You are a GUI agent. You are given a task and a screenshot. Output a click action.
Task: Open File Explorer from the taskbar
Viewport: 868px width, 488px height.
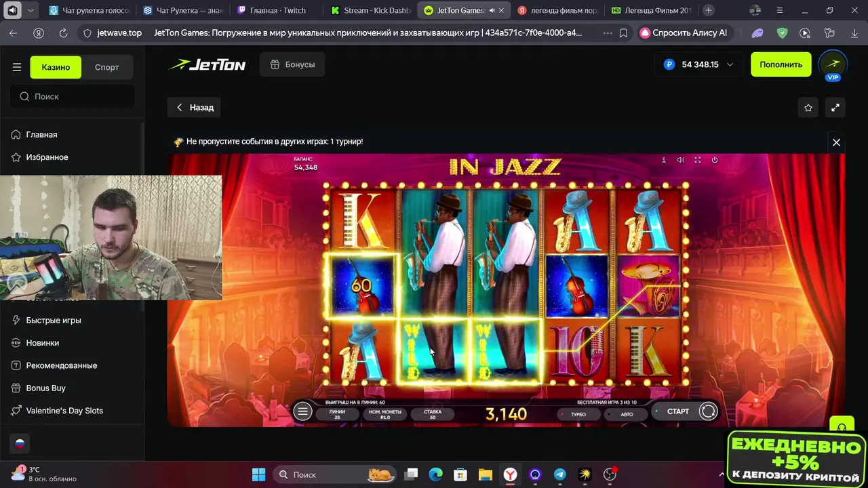[485, 474]
